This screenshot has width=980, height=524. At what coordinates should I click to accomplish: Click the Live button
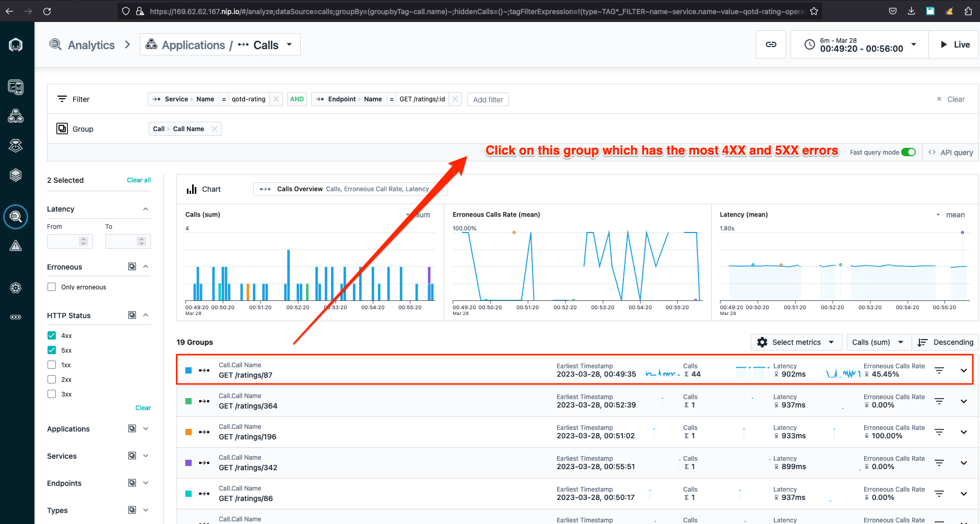click(x=954, y=44)
